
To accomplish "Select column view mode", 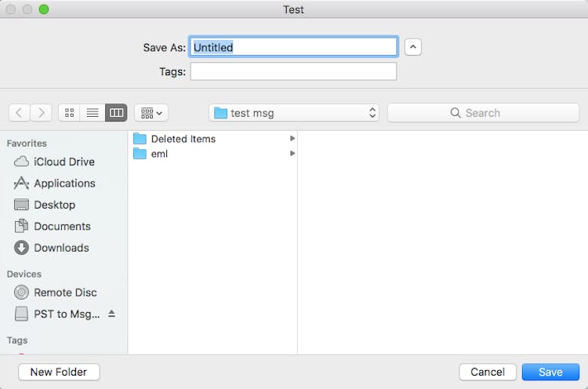I will (116, 113).
